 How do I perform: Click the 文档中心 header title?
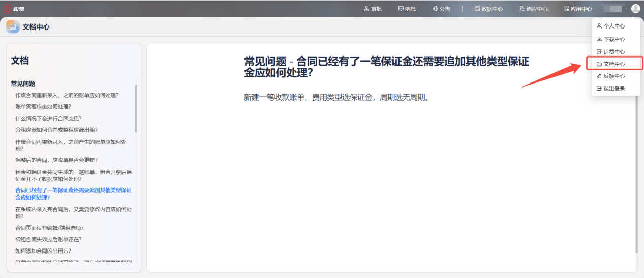coord(36,27)
